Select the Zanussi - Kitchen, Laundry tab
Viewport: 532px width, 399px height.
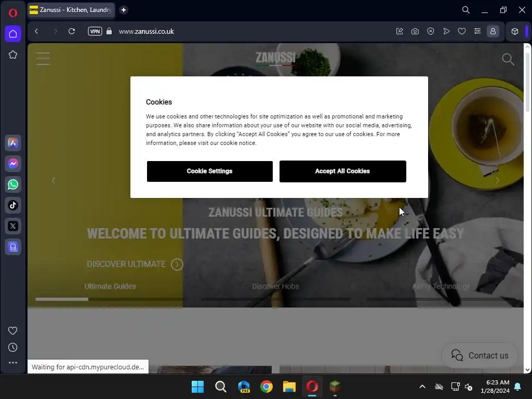71,10
